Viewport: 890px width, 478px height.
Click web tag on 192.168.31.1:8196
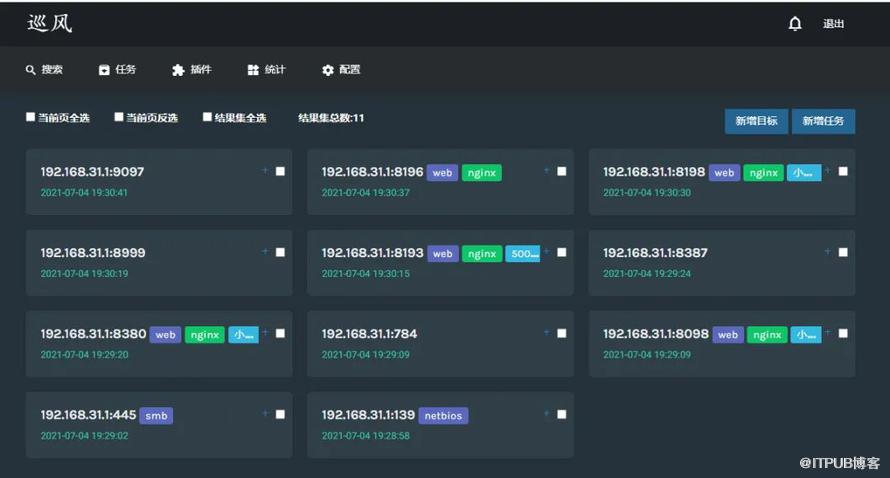pos(442,173)
